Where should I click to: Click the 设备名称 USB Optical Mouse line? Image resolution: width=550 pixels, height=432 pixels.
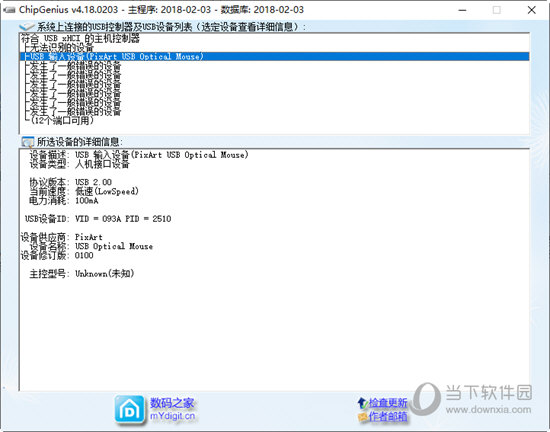[91, 246]
